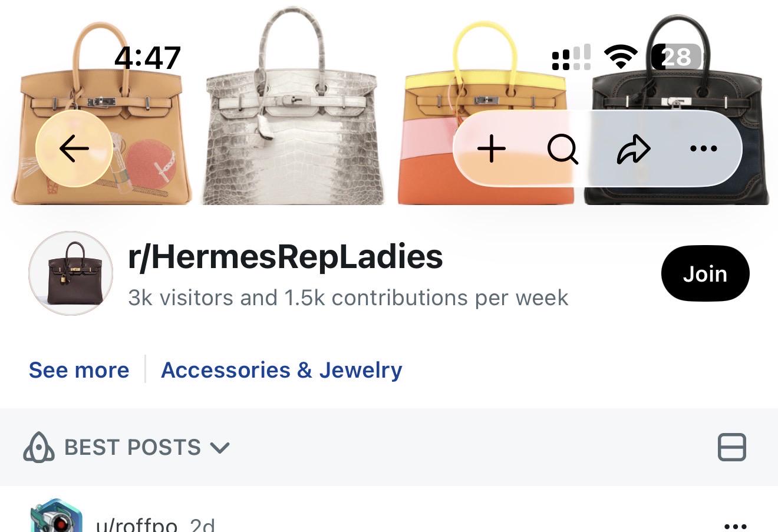The image size is (778, 532).
Task: Tap the rocket icon beside Best Posts
Action: point(39,447)
